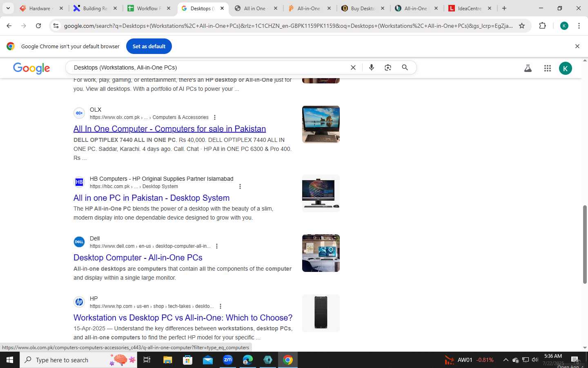The image size is (588, 368).
Task: Open All in one PC in Pakistan link
Action: click(151, 198)
